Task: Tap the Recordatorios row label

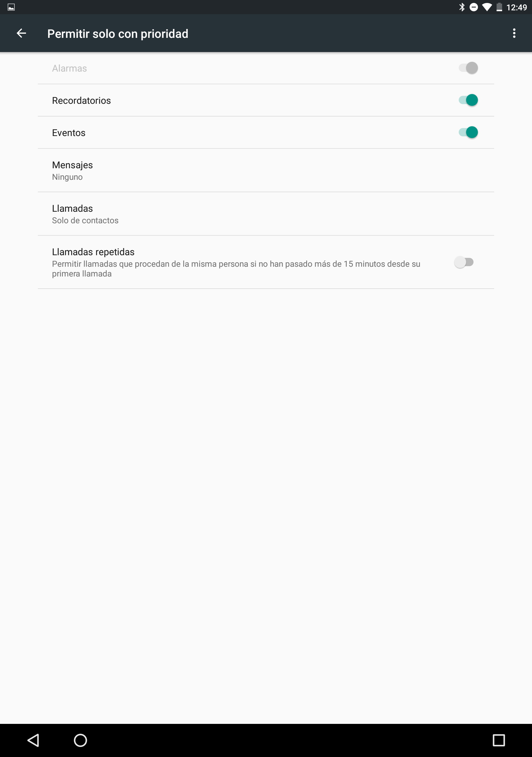Action: pos(81,101)
